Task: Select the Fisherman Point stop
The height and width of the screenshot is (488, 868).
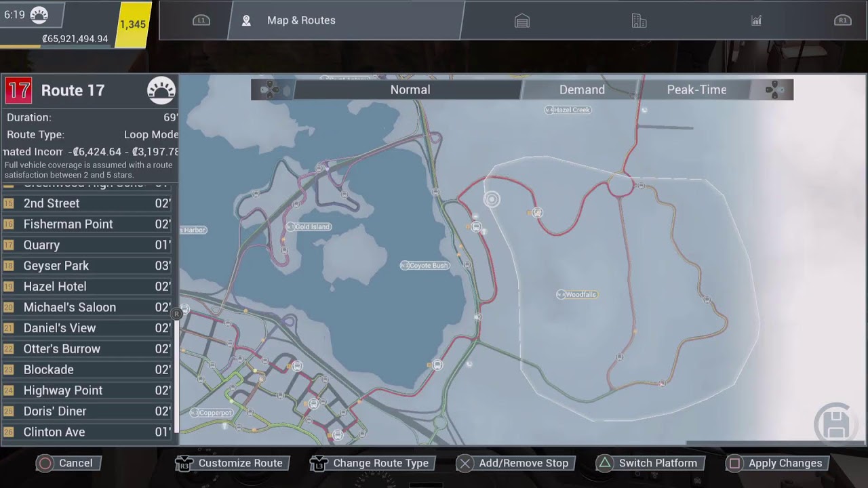Action: click(87, 224)
